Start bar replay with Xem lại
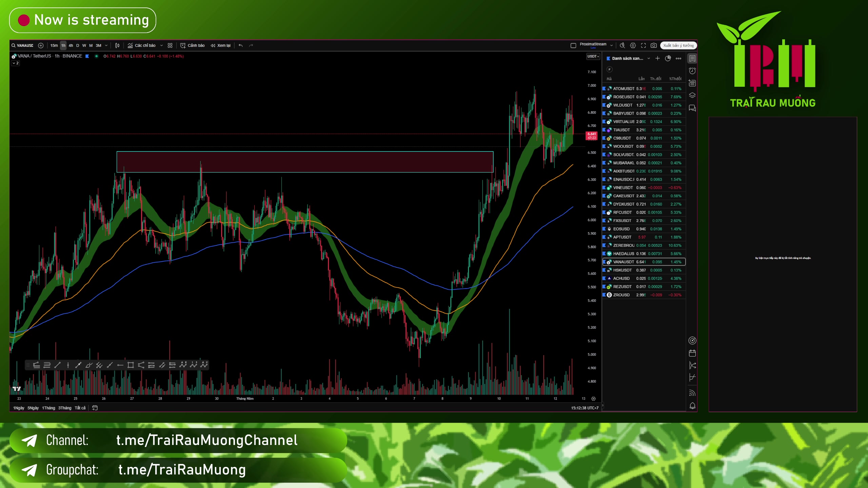Image resolution: width=868 pixels, height=488 pixels. pos(221,45)
